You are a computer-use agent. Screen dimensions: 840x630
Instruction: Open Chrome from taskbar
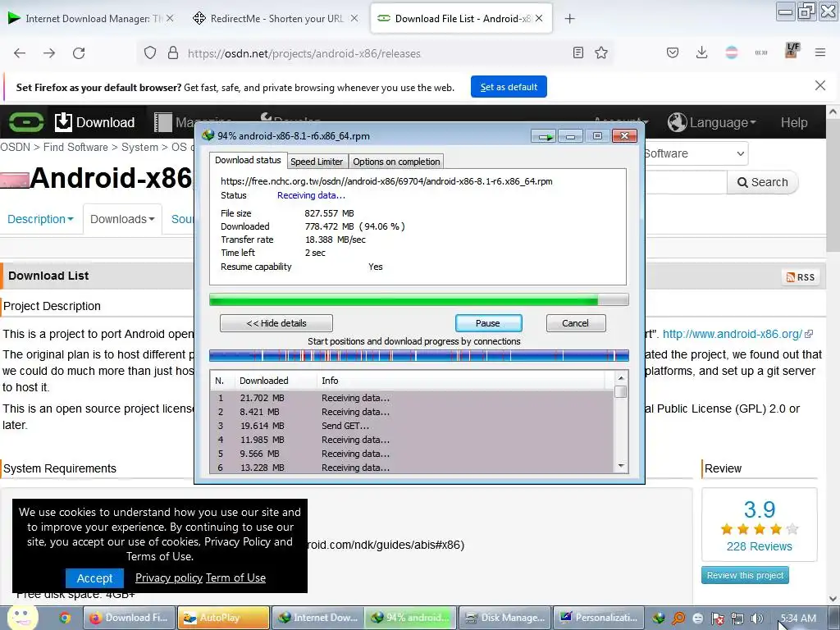[x=65, y=618]
